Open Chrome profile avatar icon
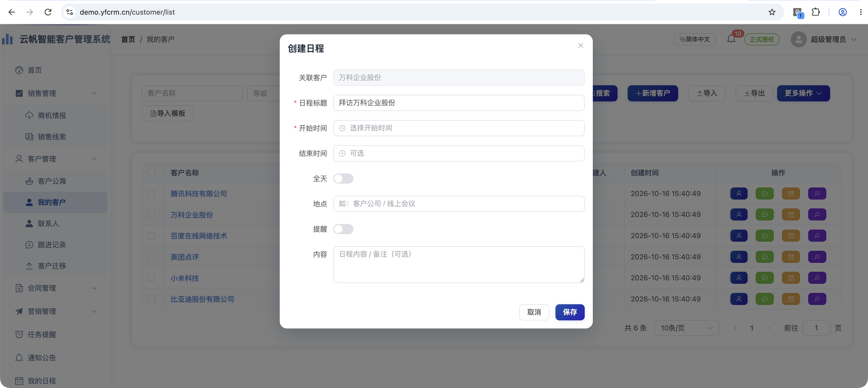 [x=843, y=12]
